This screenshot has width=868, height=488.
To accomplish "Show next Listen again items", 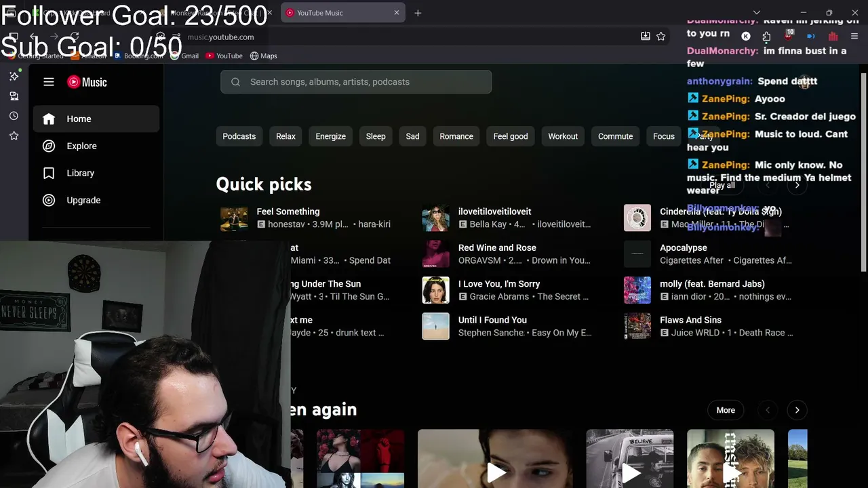I will click(797, 410).
